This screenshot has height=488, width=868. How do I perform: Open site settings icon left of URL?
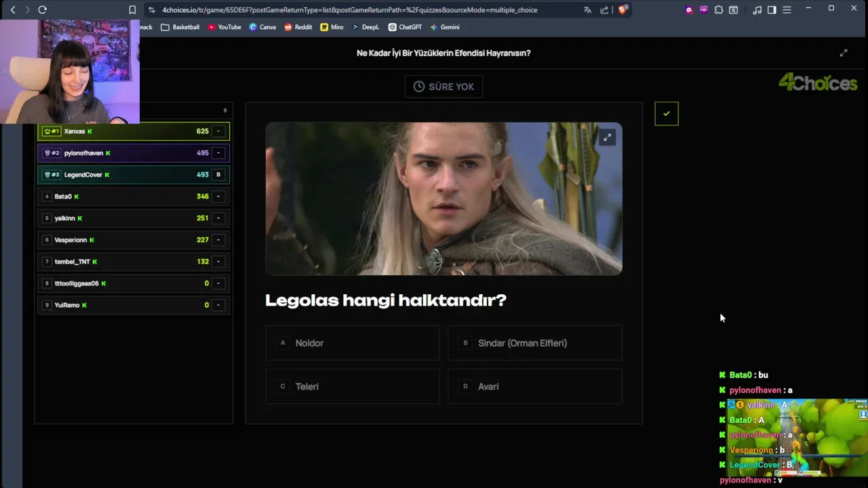(151, 9)
